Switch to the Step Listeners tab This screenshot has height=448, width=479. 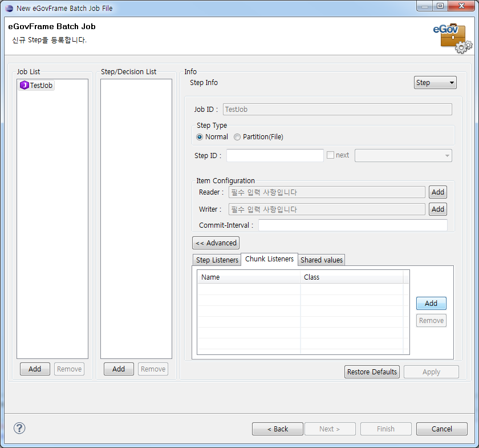point(217,260)
